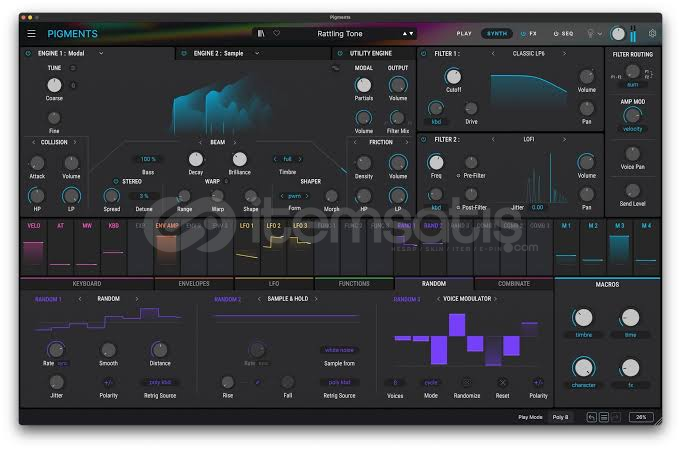The width and height of the screenshot is (681, 450).
Task: Click the Filter 1 Cutoff knob
Action: (453, 76)
